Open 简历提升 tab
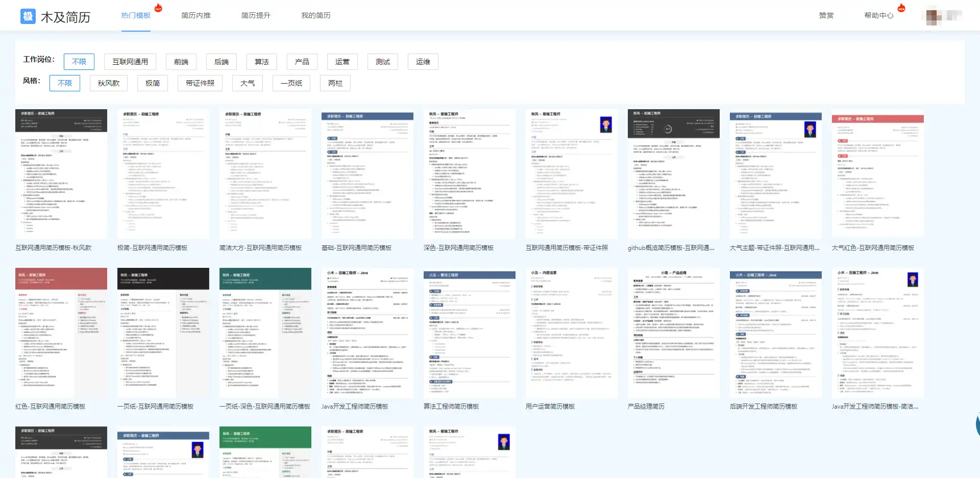This screenshot has height=478, width=980. pos(256,16)
